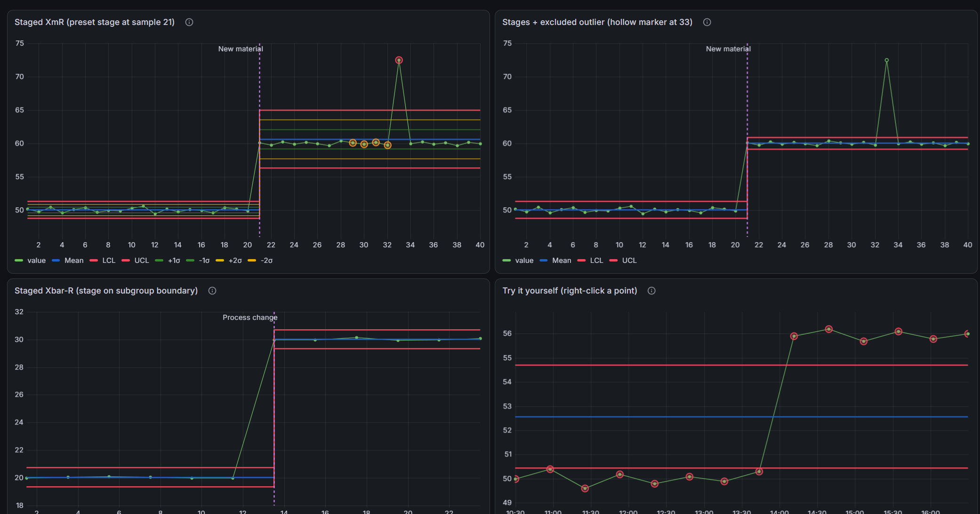The image size is (980, 514).
Task: Select the orange-circled point at sample 32 in Staged XmR
Action: click(387, 145)
